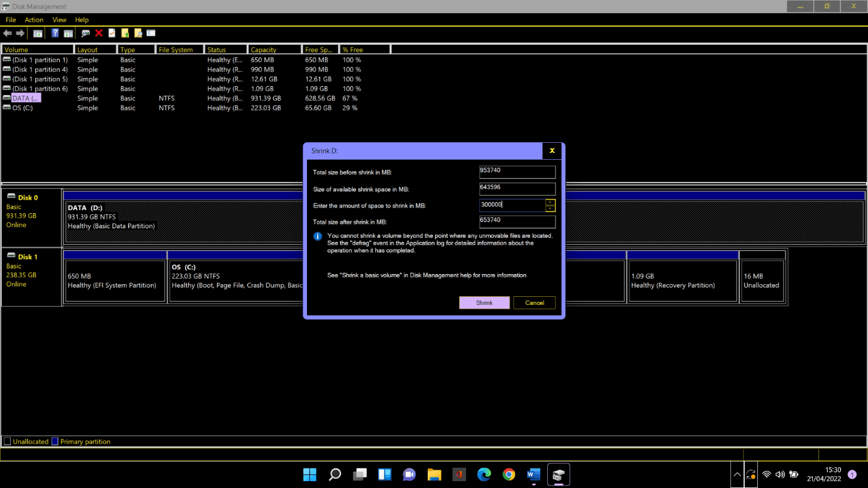Click the shrink amount input field
This screenshot has height=488, width=868.
click(512, 205)
